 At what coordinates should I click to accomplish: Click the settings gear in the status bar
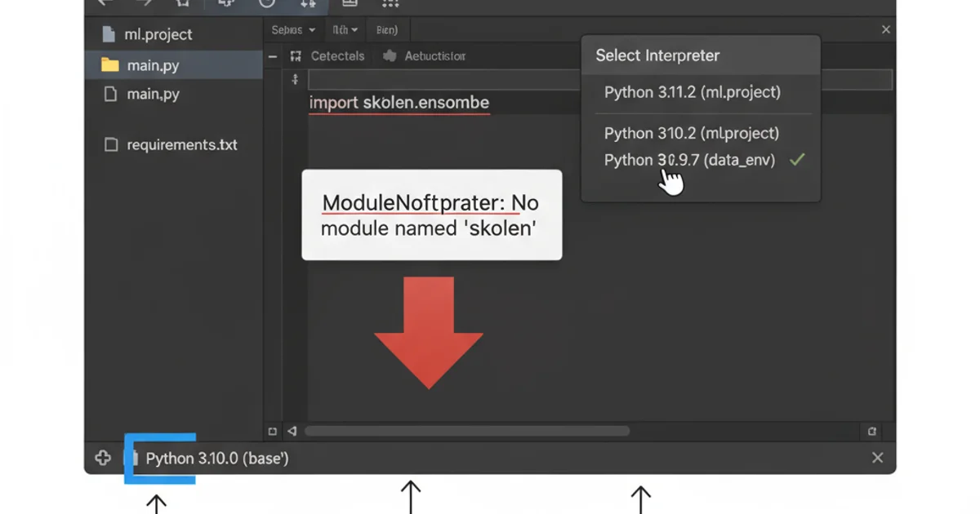pos(102,458)
